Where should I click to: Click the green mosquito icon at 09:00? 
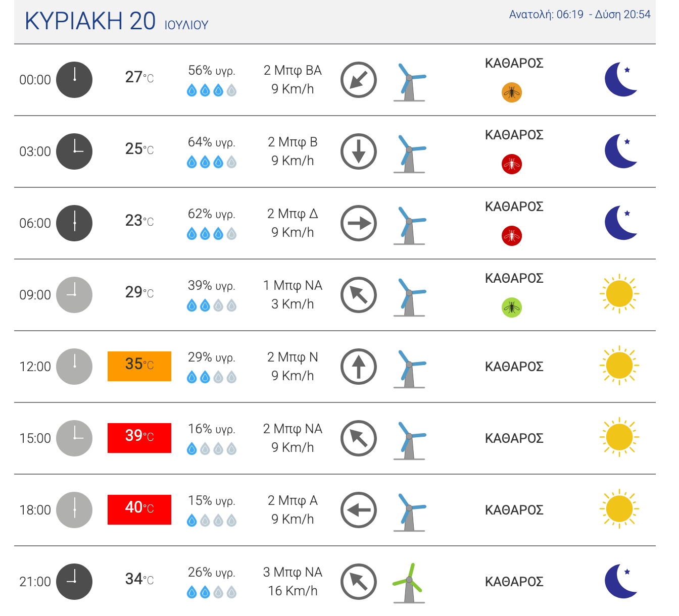tap(512, 307)
